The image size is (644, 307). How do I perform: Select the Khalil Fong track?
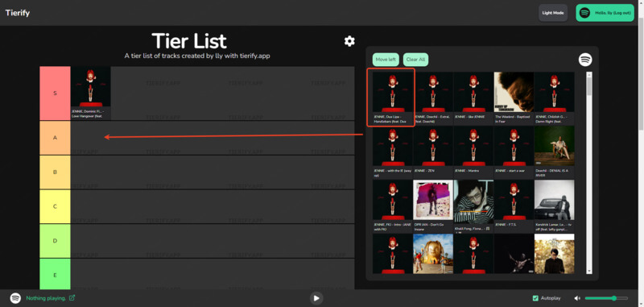[x=473, y=206]
